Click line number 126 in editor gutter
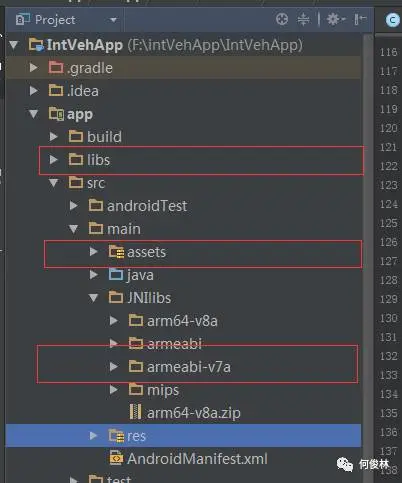Image resolution: width=402 pixels, height=483 pixels. [389, 242]
